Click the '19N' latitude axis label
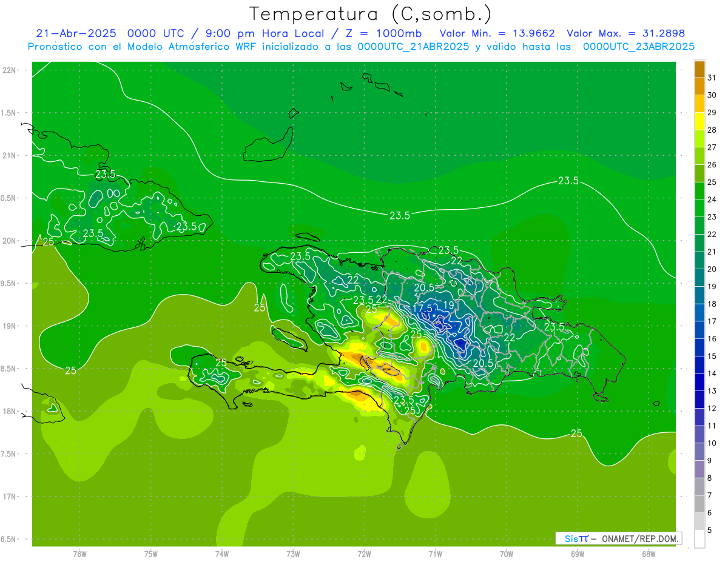Viewport: 728px width, 562px height. pos(10,326)
